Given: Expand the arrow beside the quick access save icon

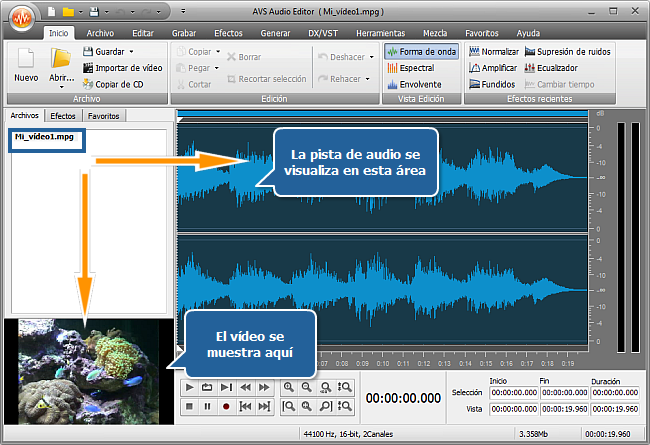Looking at the screenshot, I should [x=107, y=12].
